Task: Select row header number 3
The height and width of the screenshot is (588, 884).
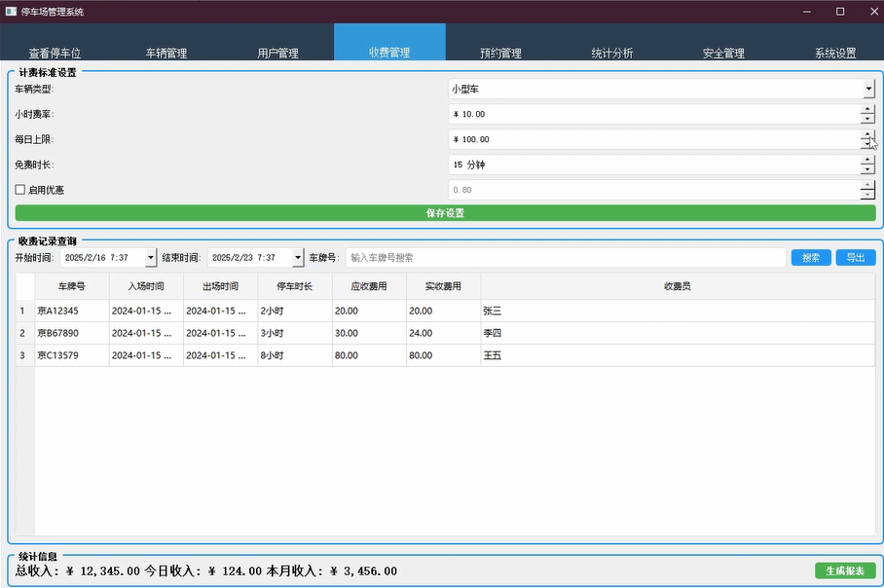Action: (x=24, y=355)
